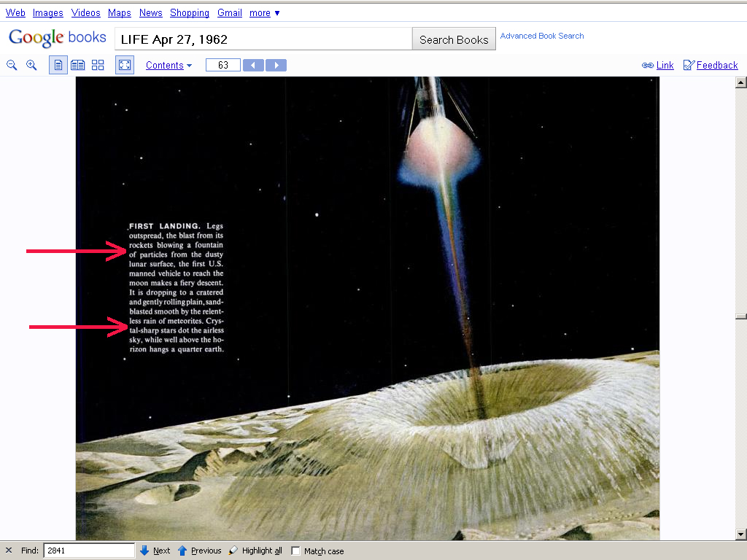
Task: Expand the more menu arrow
Action: [x=277, y=13]
